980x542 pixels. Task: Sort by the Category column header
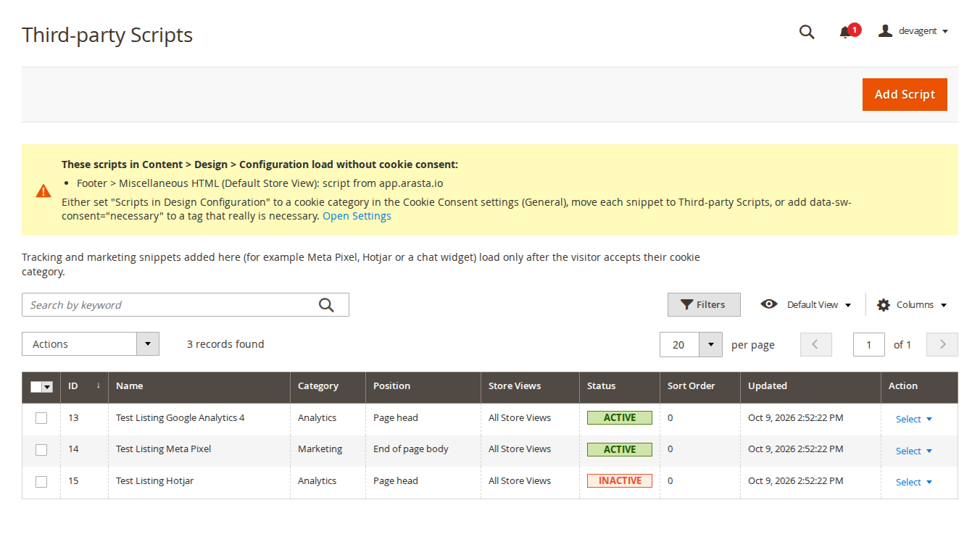[328, 386]
